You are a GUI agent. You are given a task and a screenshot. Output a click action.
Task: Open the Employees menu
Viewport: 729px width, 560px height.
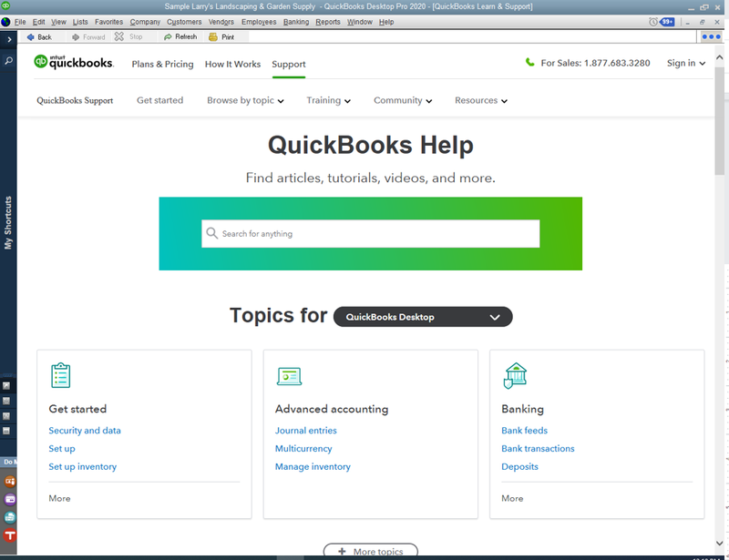[x=259, y=22]
